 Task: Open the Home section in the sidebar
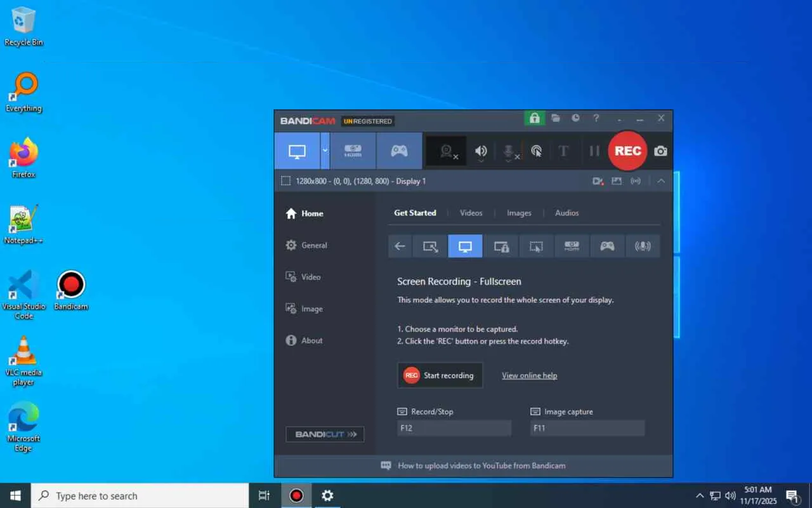[x=305, y=213]
